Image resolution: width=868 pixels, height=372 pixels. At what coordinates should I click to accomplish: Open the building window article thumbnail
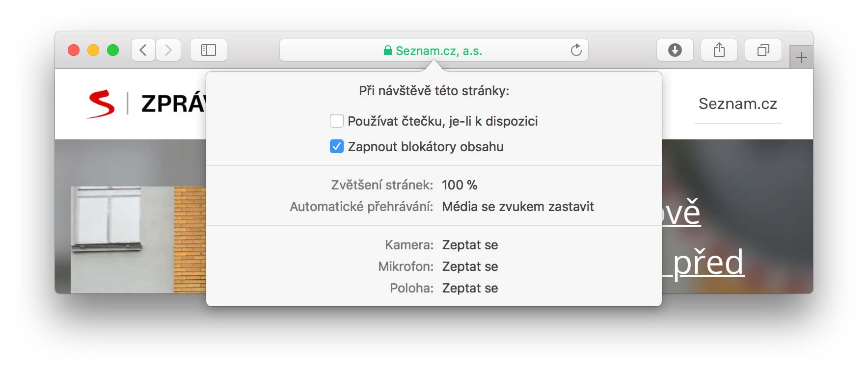(138, 240)
